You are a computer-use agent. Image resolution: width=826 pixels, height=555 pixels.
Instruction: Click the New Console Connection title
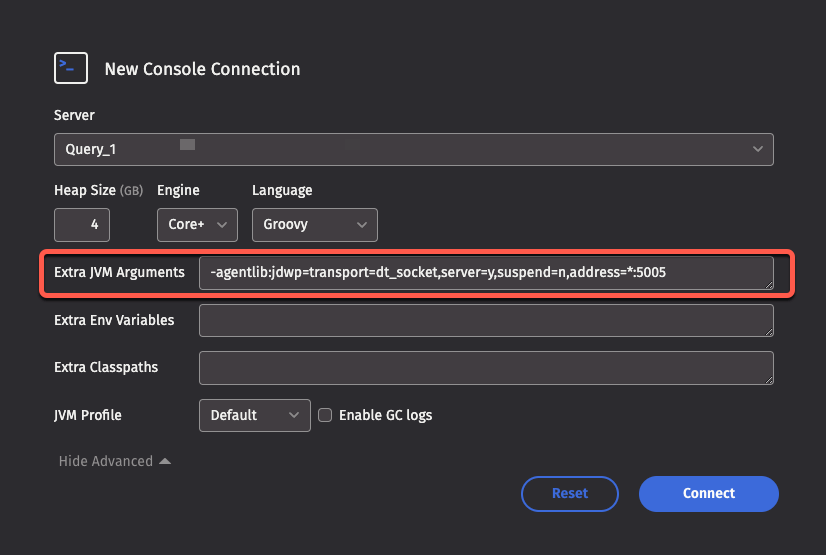202,69
